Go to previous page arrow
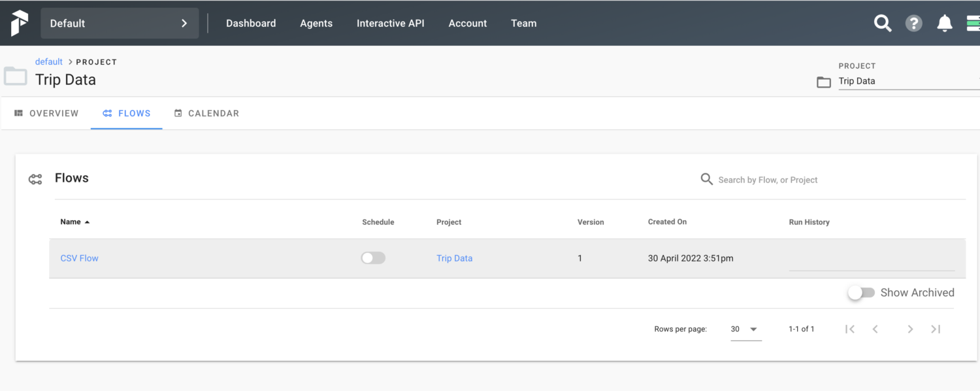Image resolution: width=980 pixels, height=391 pixels. [x=875, y=329]
